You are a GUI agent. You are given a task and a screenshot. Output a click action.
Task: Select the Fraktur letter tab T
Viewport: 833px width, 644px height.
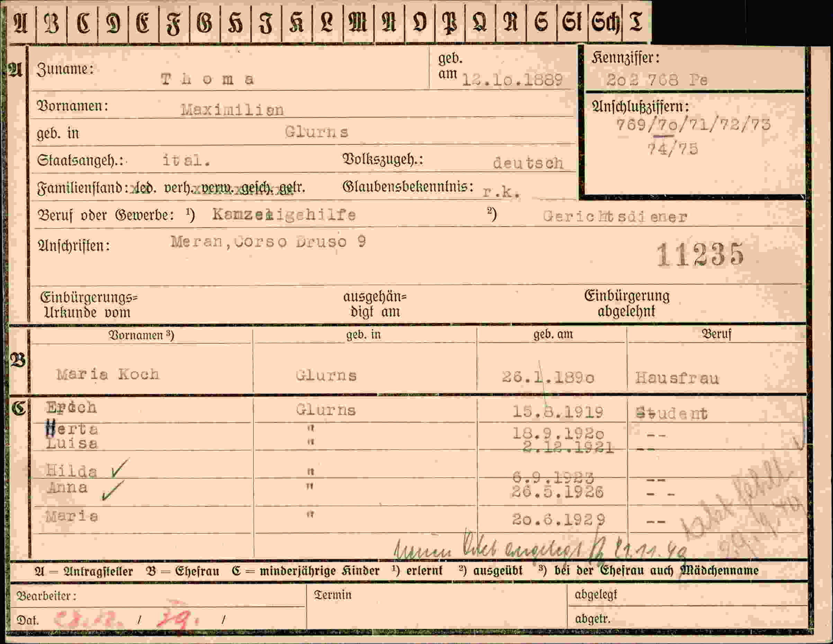(x=636, y=23)
